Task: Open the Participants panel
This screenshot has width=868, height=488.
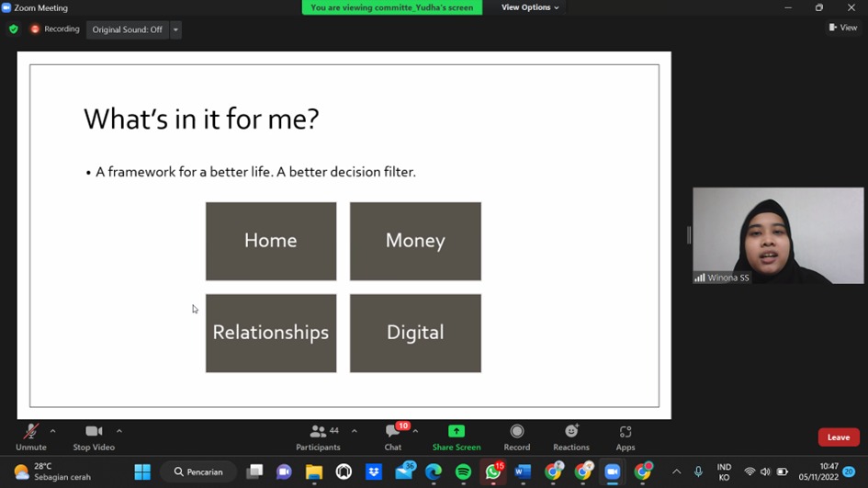Action: point(318,436)
